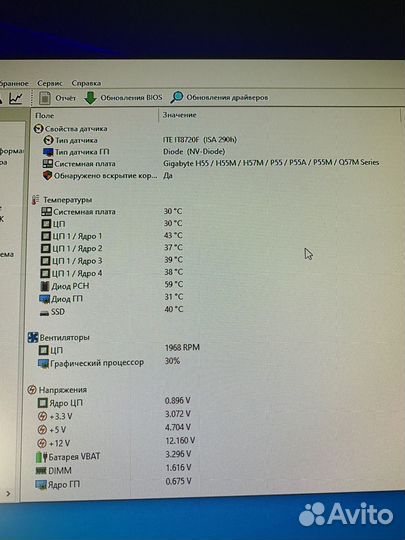Click the Вентиляторы fan icon

[x=32, y=338]
